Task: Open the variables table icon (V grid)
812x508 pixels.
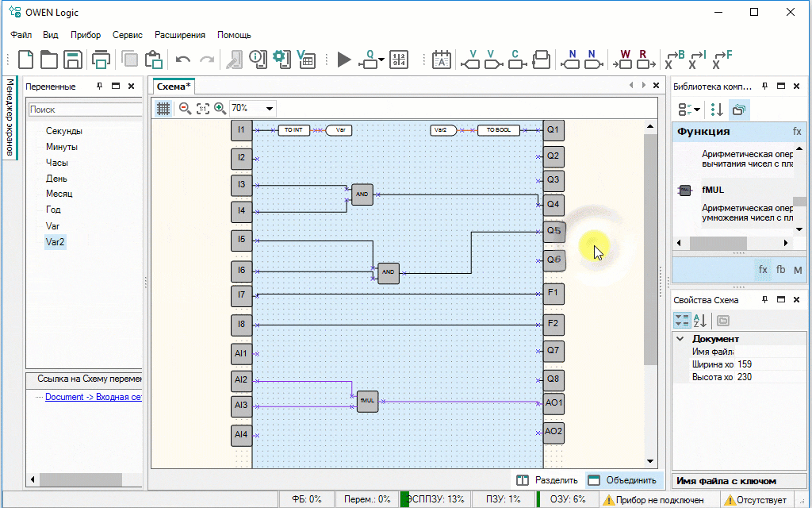Action: [x=306, y=60]
